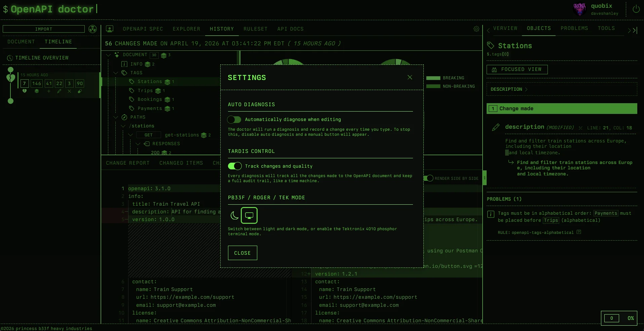This screenshot has height=331, width=644.
Task: Select the terminal monitor mode icon
Action: coord(249,215)
